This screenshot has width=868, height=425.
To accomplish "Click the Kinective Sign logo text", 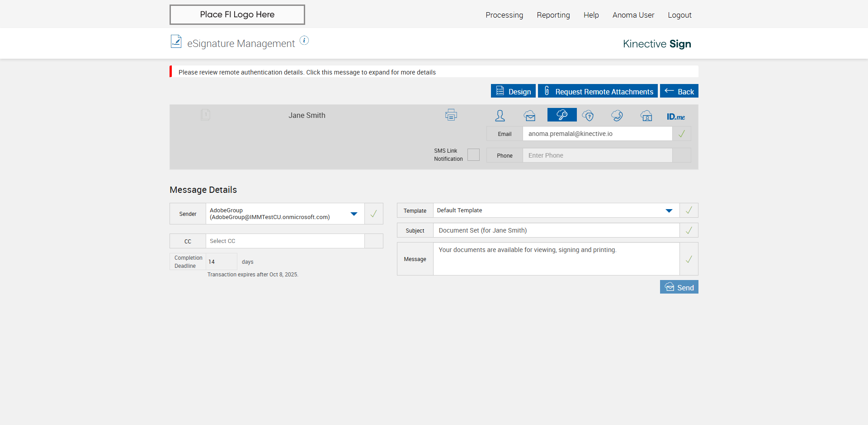I will (x=657, y=44).
